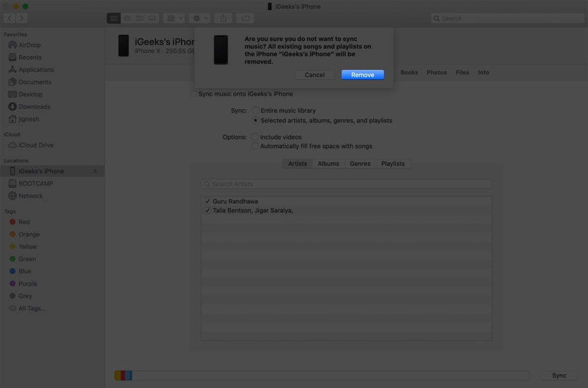
Task: Confirm with the Remove button
Action: pos(363,75)
